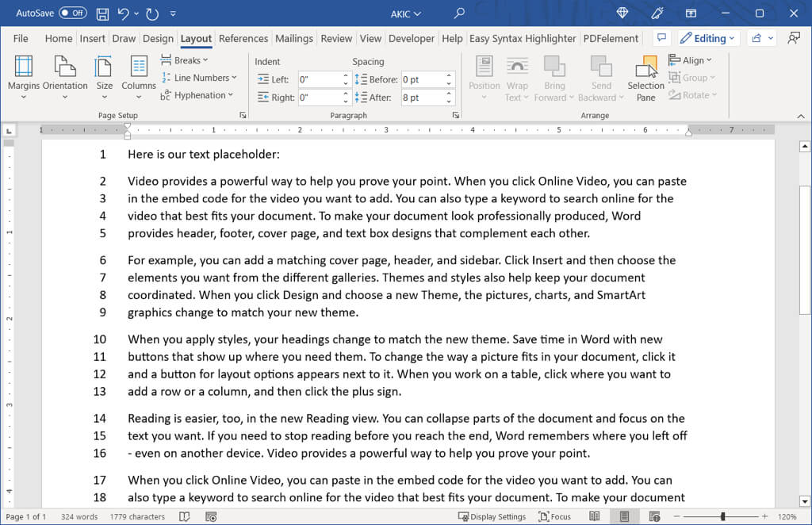The width and height of the screenshot is (812, 525).
Task: Click the Spacing Before input field
Action: (x=422, y=79)
